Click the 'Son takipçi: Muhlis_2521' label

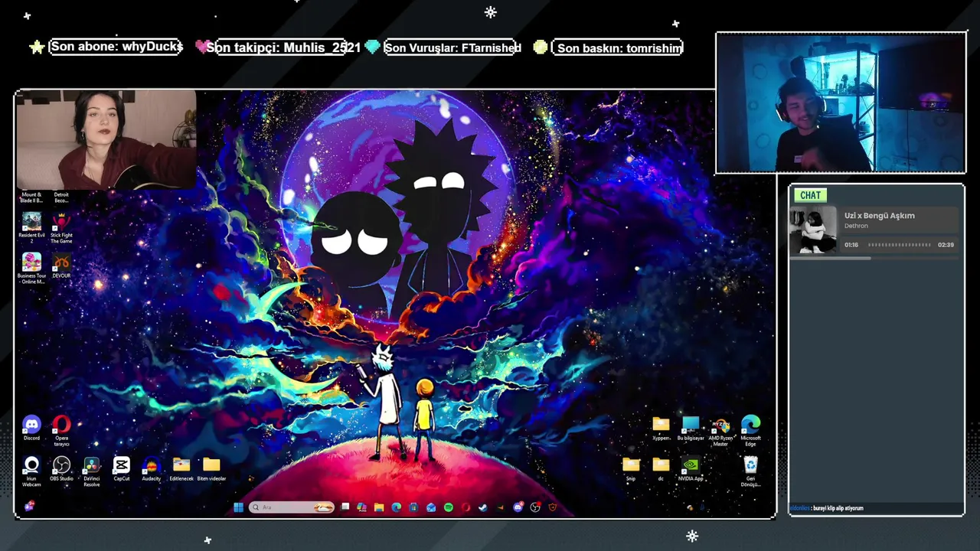coord(283,47)
